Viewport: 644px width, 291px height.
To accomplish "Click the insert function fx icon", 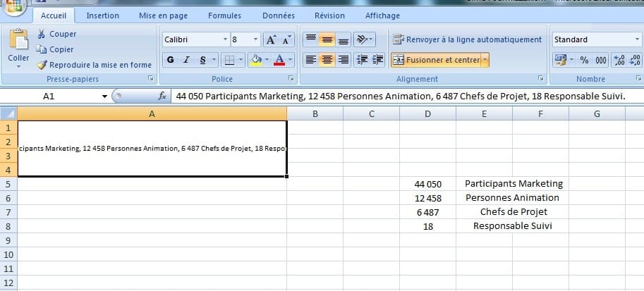I will tap(162, 95).
